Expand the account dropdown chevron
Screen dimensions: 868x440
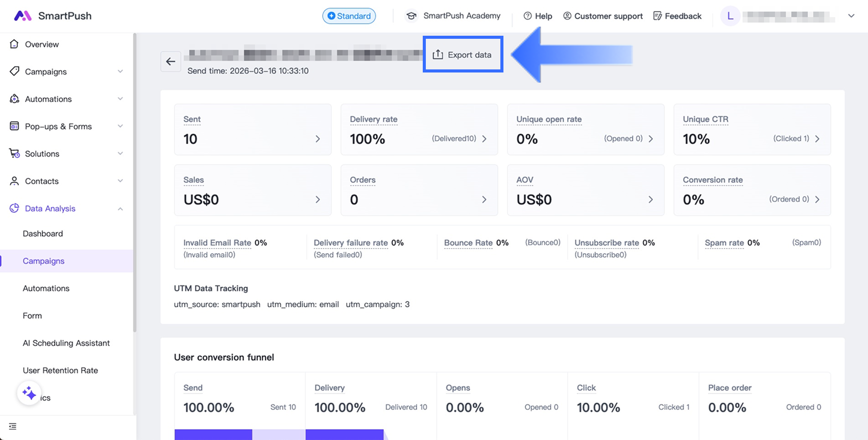pyautogui.click(x=851, y=16)
